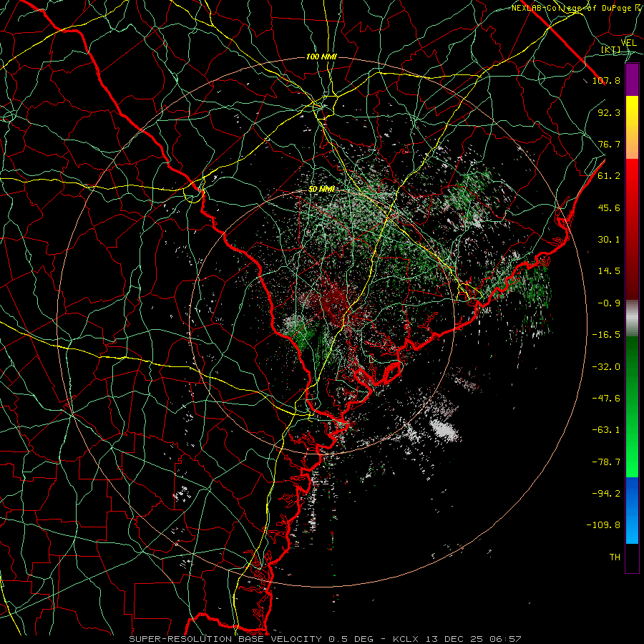Click the -16.5 velocity scale value

[606, 335]
